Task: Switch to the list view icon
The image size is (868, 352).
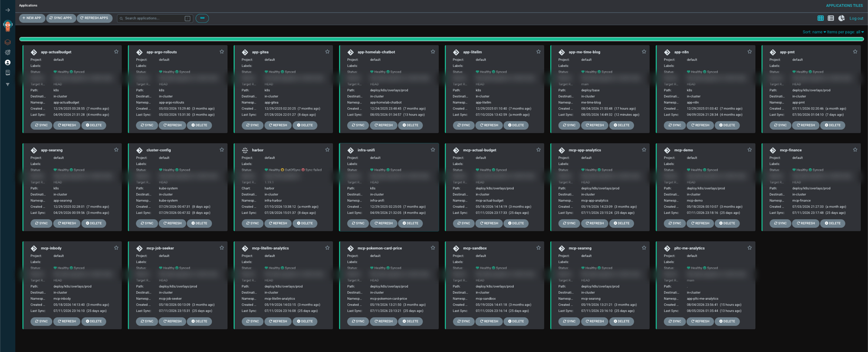Action: 831,18
